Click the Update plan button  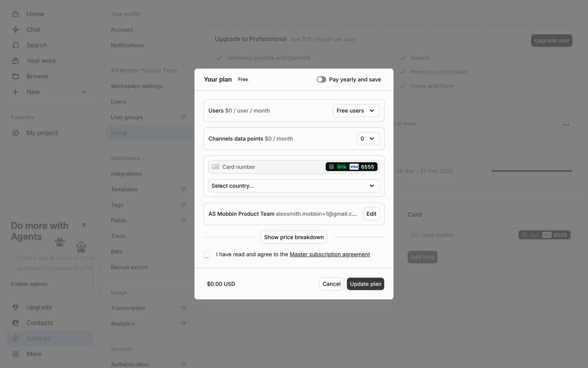pyautogui.click(x=365, y=284)
